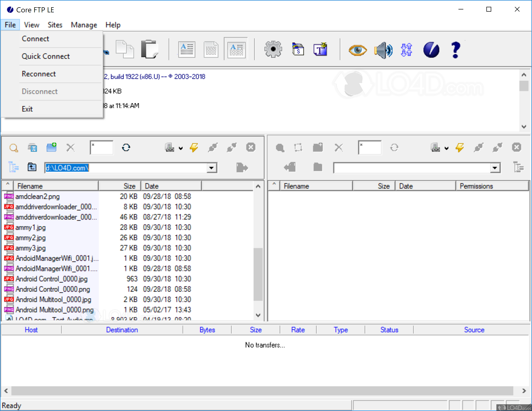This screenshot has height=411, width=532.
Task: Refresh the local file listing
Action: 126,147
